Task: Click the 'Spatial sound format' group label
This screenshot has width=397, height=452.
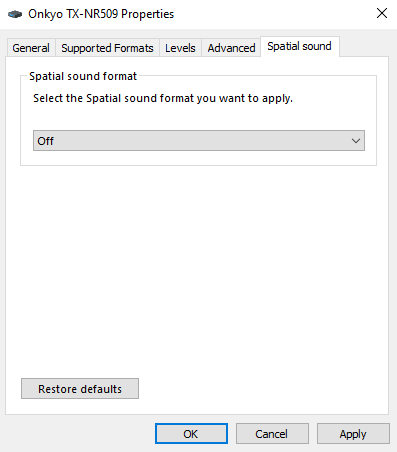Action: tap(83, 76)
